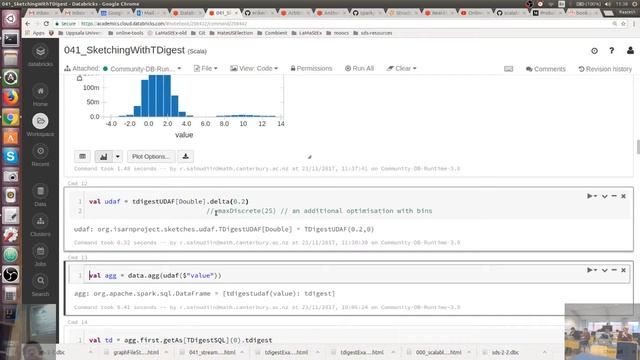Download chart results icon
The image size is (640, 360).
[186, 156]
